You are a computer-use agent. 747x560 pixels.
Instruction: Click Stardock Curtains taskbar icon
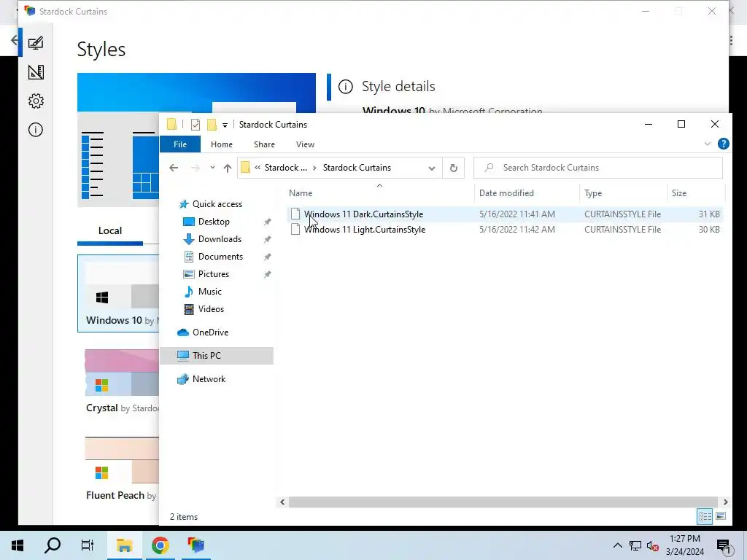pos(196,545)
